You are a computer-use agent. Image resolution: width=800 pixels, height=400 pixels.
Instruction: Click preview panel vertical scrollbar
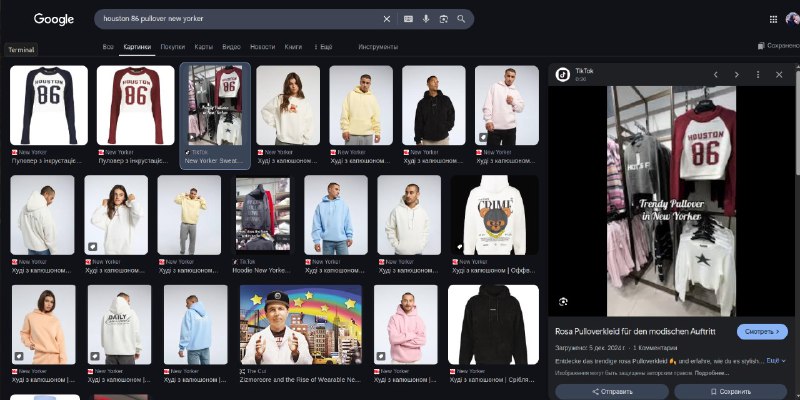click(x=797, y=122)
